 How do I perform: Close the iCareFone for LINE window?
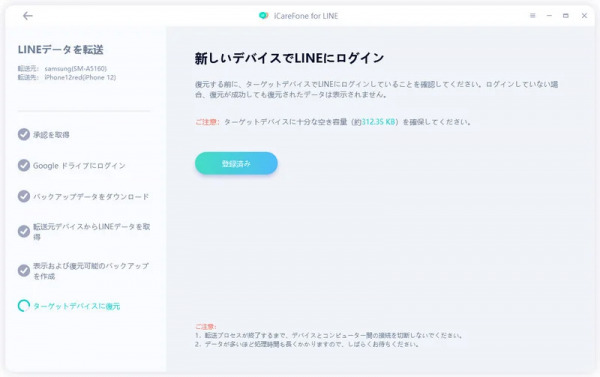(x=584, y=16)
